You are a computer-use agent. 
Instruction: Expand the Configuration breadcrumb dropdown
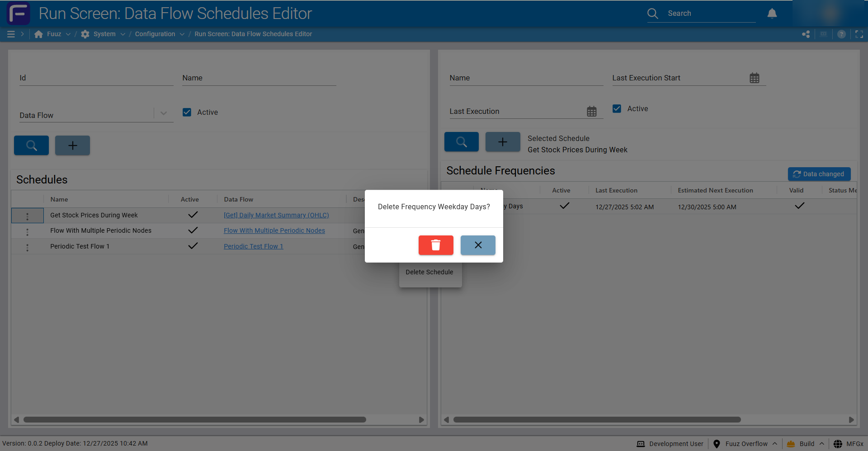(182, 34)
